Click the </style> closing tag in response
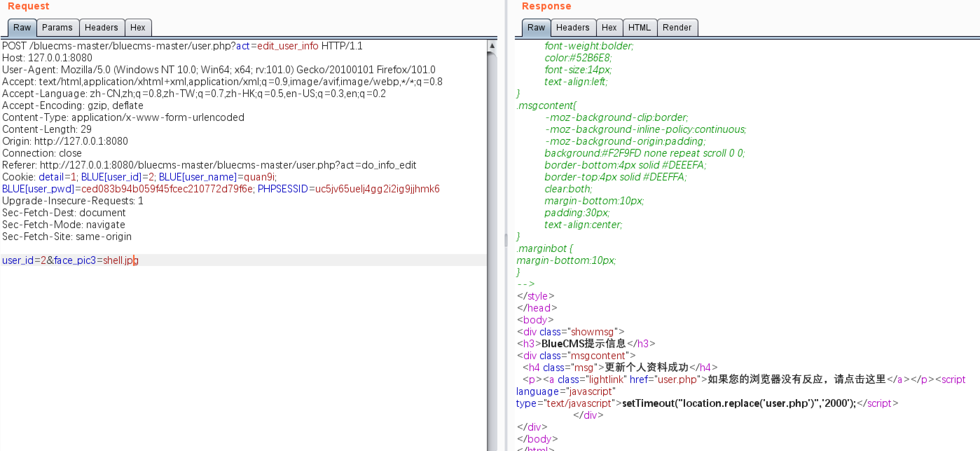Screen dimensions: 980x451 (536, 296)
